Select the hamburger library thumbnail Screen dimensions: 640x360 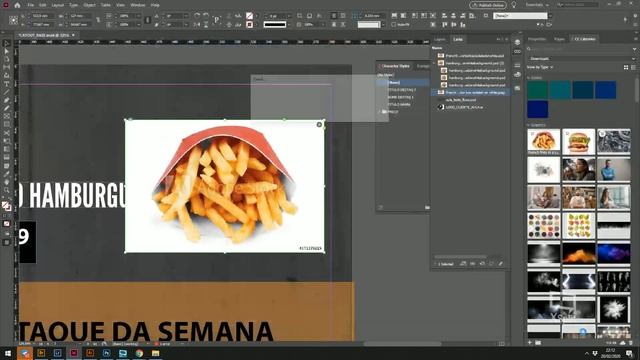(578, 142)
